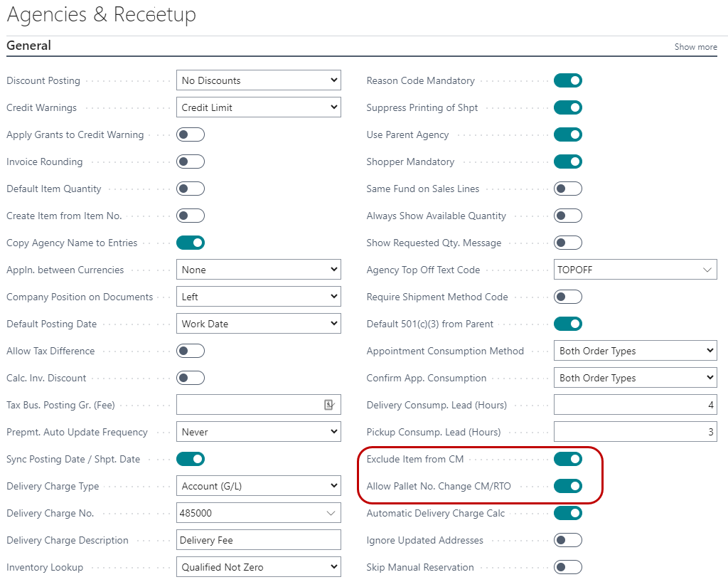Disable Copy Agency Name to Entries
The height and width of the screenshot is (582, 728).
click(x=191, y=243)
